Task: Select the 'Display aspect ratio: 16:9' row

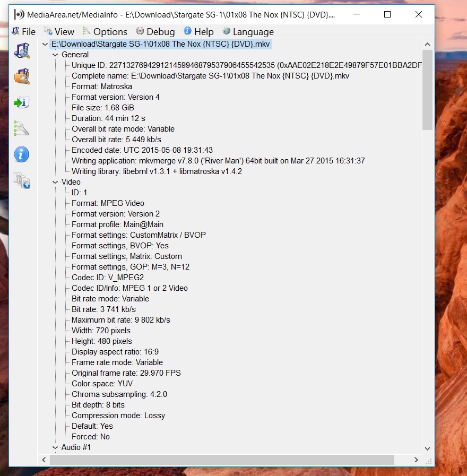Action: pos(115,352)
